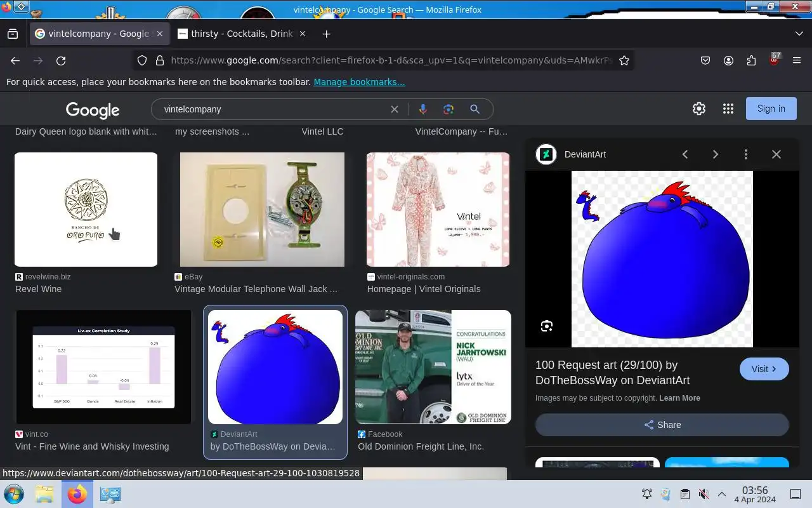Show the previous image in preview panel
The width and height of the screenshot is (812, 508).
(x=685, y=154)
